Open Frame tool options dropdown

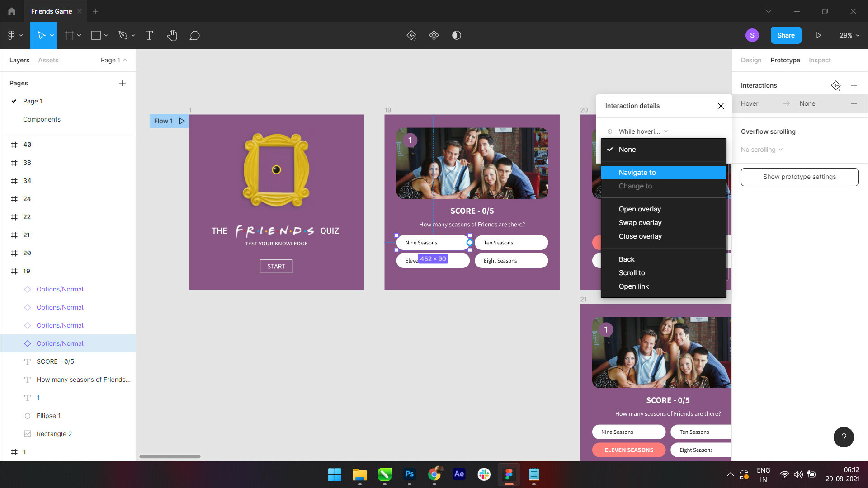(x=79, y=35)
